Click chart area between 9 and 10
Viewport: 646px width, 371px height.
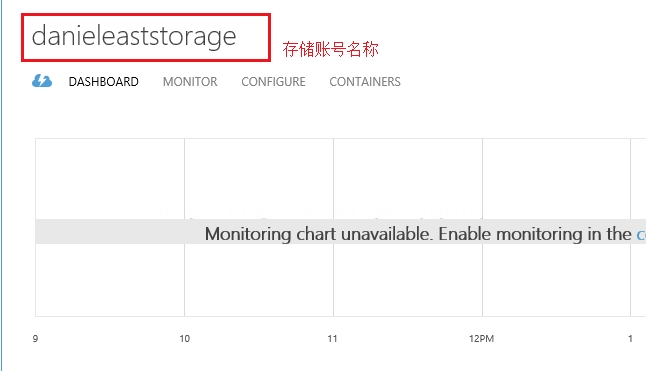110,179
